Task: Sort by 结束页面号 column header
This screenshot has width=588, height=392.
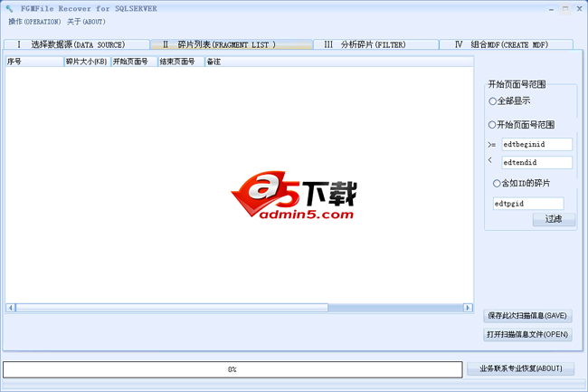Action: (x=181, y=62)
